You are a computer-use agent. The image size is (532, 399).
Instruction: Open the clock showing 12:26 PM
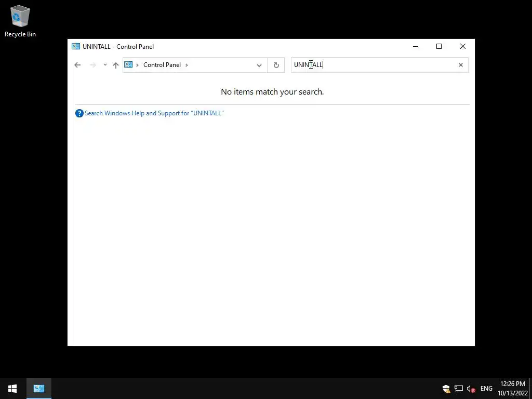point(513,389)
